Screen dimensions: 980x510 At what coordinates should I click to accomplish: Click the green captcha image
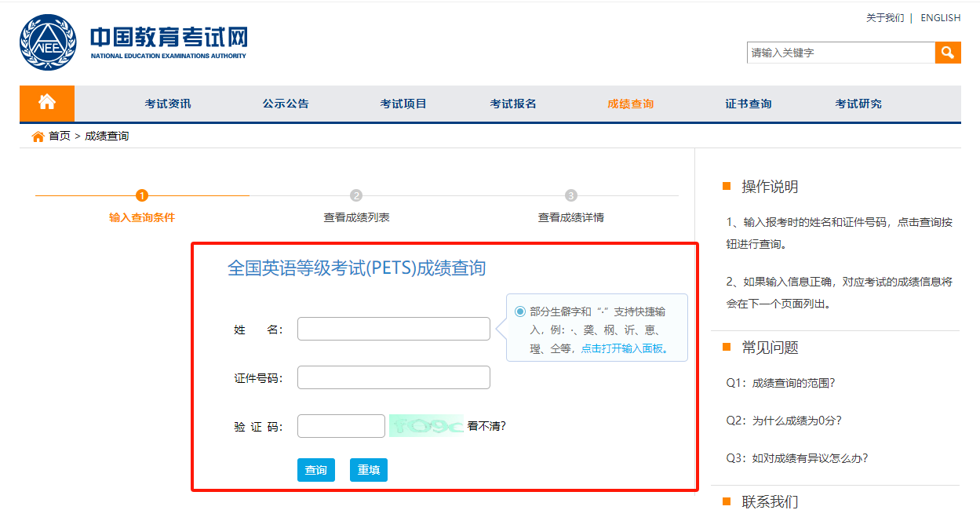tap(424, 425)
